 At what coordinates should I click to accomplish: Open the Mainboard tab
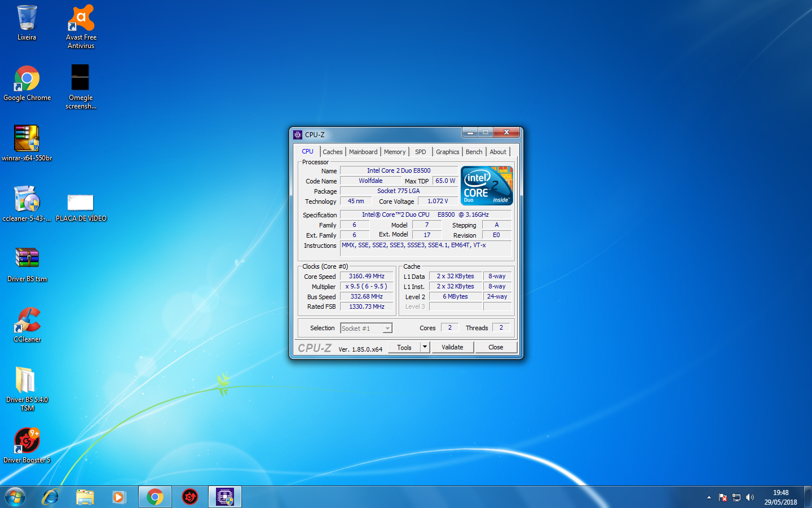363,152
